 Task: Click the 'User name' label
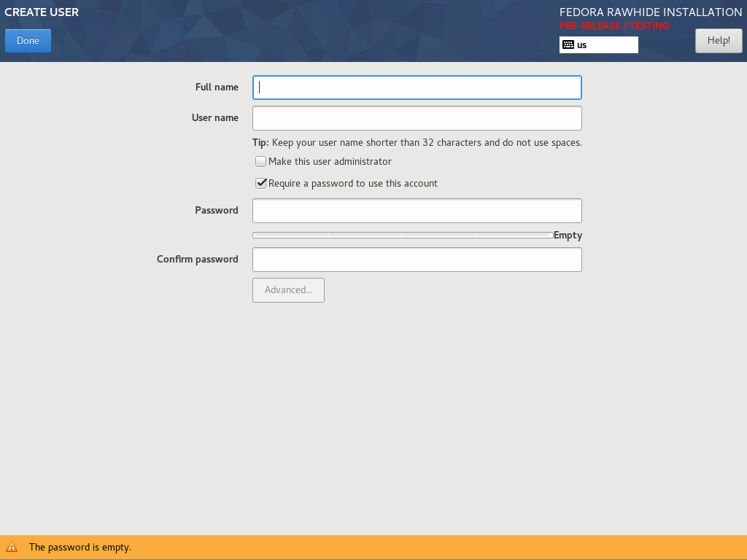215,117
